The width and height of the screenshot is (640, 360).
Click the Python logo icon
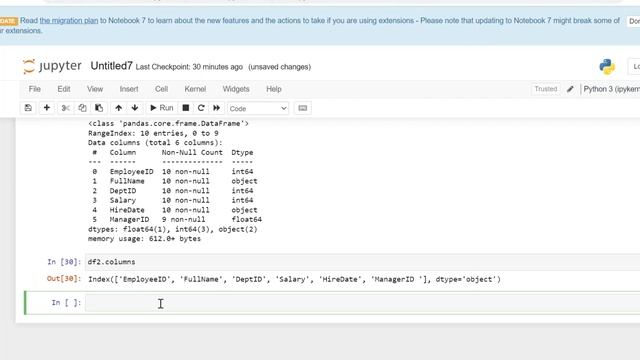607,67
